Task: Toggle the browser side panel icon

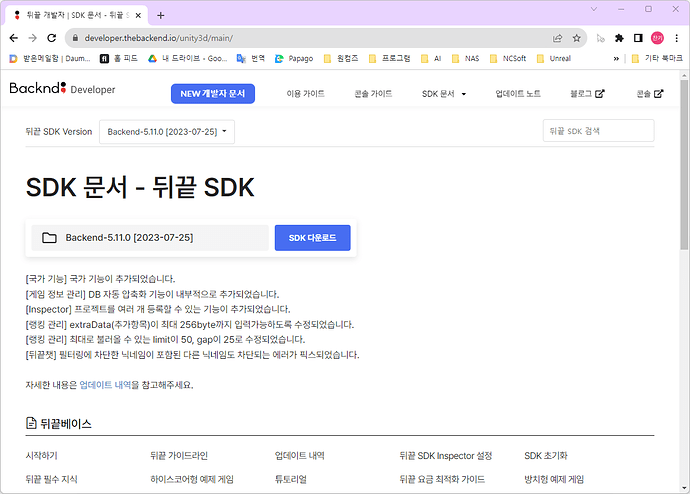Action: 638,38
